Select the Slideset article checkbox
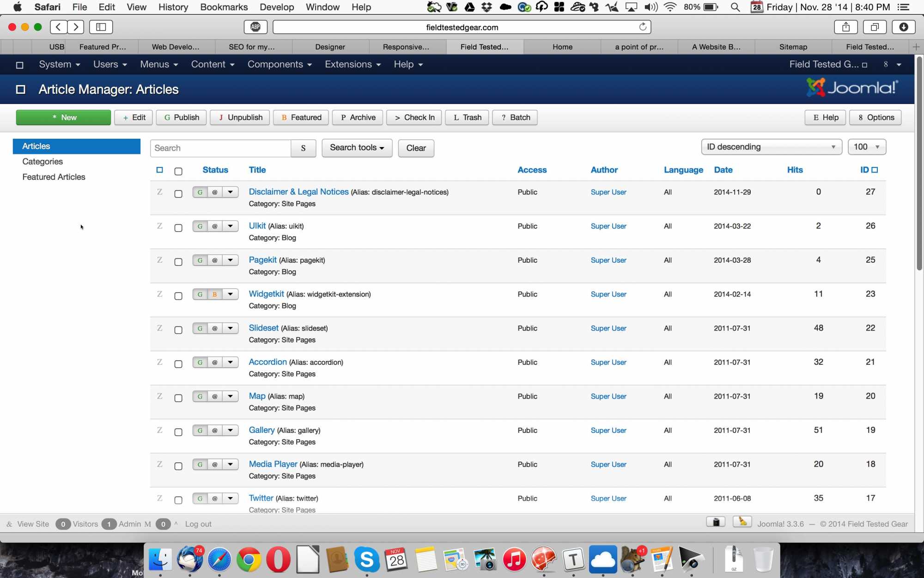 coord(178,330)
